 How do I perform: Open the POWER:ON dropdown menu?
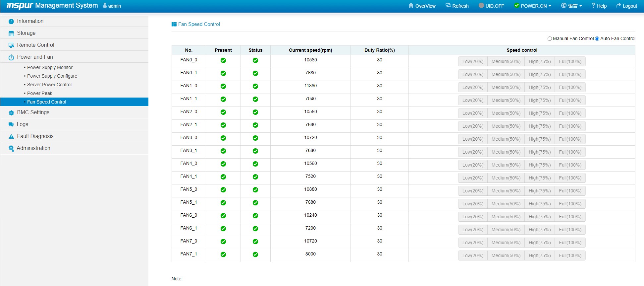(x=533, y=6)
